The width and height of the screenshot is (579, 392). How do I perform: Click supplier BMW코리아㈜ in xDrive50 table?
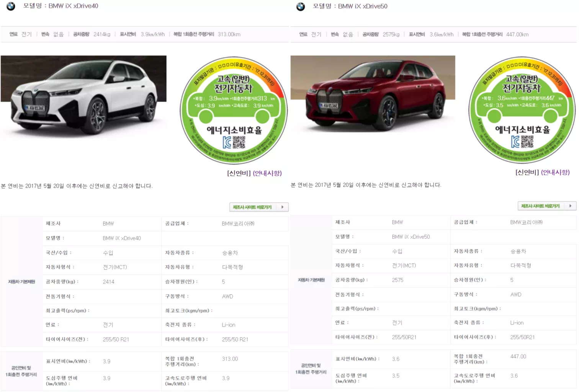tap(526, 222)
